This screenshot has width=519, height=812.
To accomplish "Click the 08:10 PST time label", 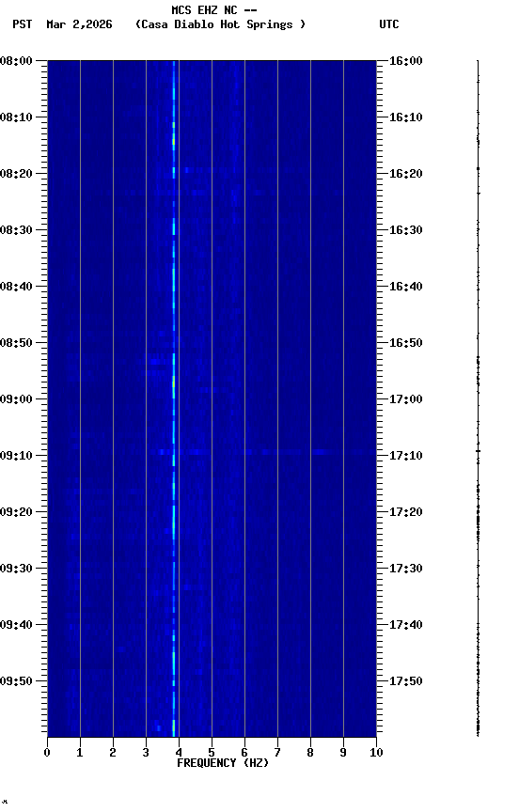I will point(16,117).
